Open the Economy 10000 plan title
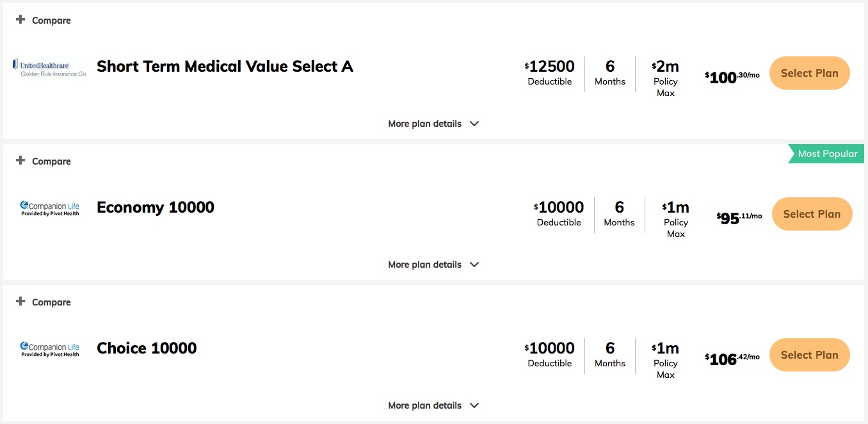Screen dimensions: 868x424 point(156,208)
